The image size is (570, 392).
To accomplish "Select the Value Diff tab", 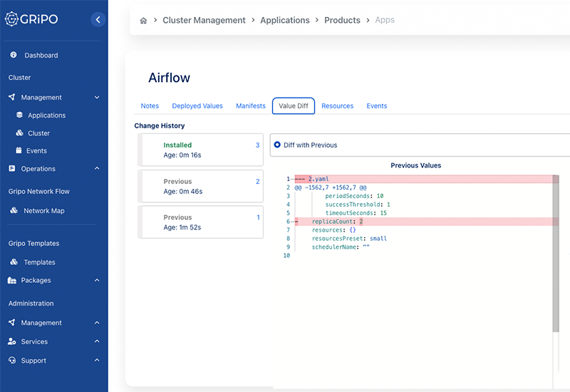I will point(294,105).
